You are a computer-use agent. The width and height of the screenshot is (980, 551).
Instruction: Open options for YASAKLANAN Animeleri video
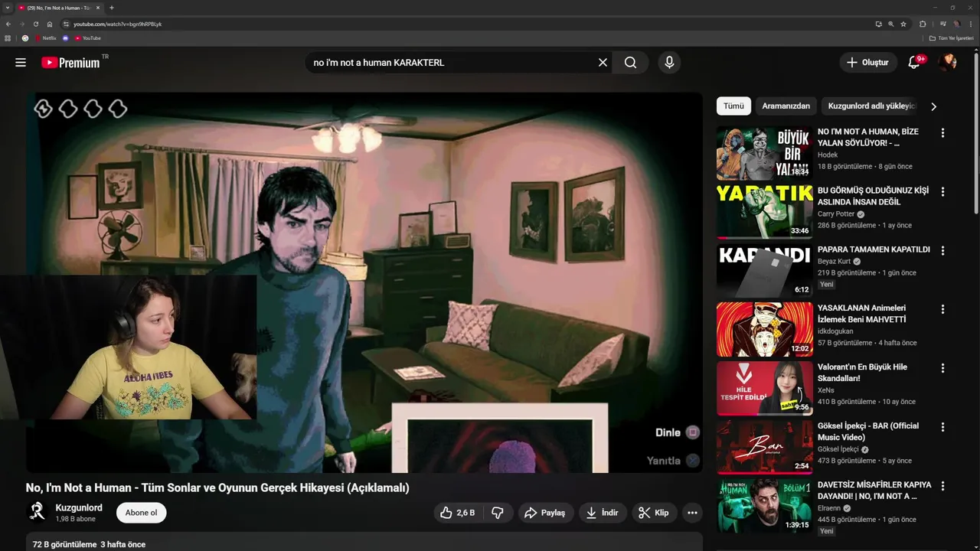coord(942,309)
